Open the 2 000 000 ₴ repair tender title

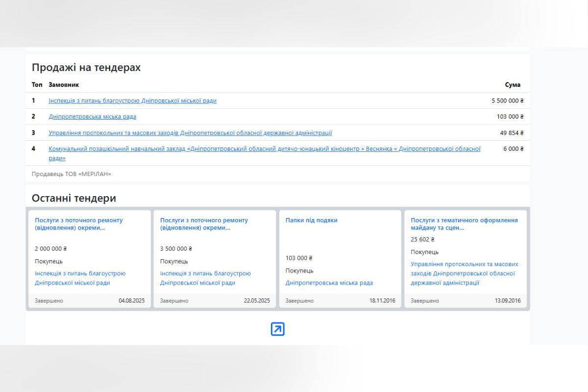78,224
